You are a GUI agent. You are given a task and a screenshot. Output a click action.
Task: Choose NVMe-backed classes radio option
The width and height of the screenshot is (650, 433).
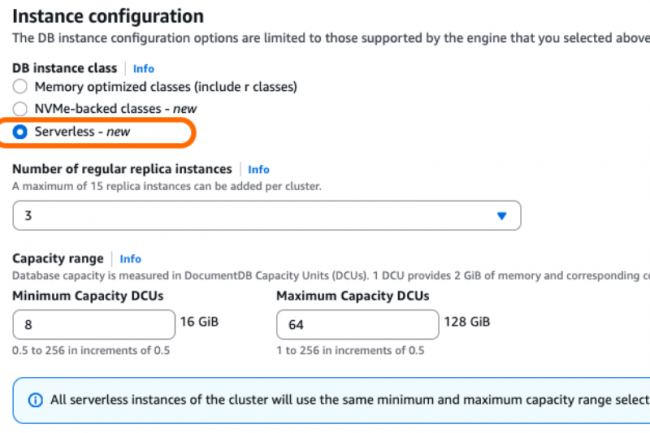[20, 109]
